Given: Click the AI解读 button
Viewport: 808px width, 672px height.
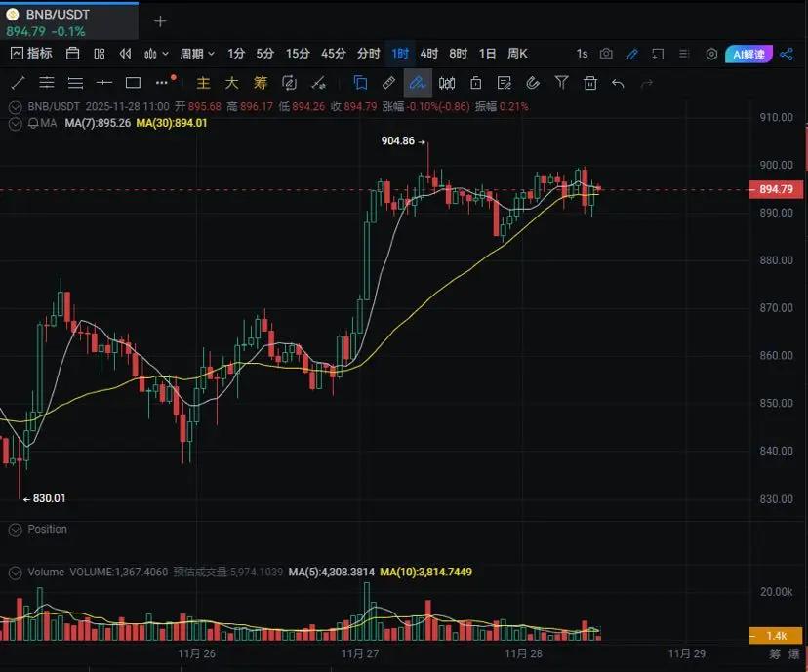Looking at the screenshot, I should click(748, 54).
